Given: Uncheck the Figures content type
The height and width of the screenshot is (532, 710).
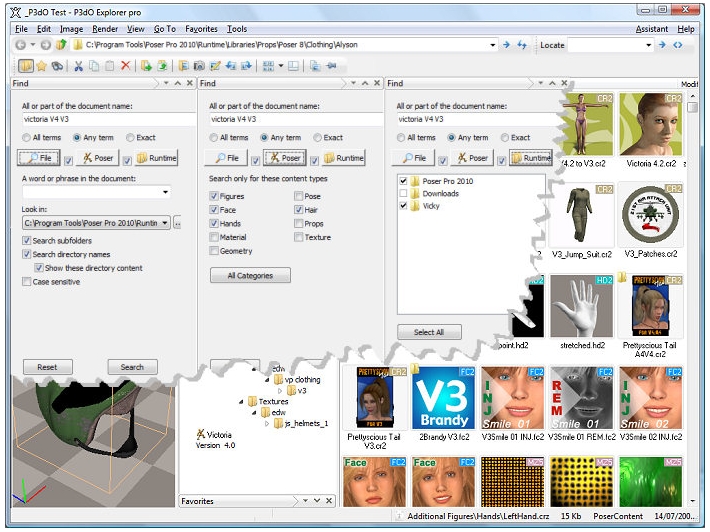Looking at the screenshot, I should 214,196.
